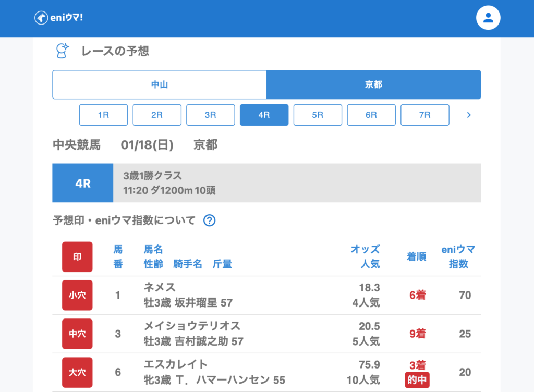Open the question mark help icon
The image size is (534, 392).
click(x=209, y=220)
